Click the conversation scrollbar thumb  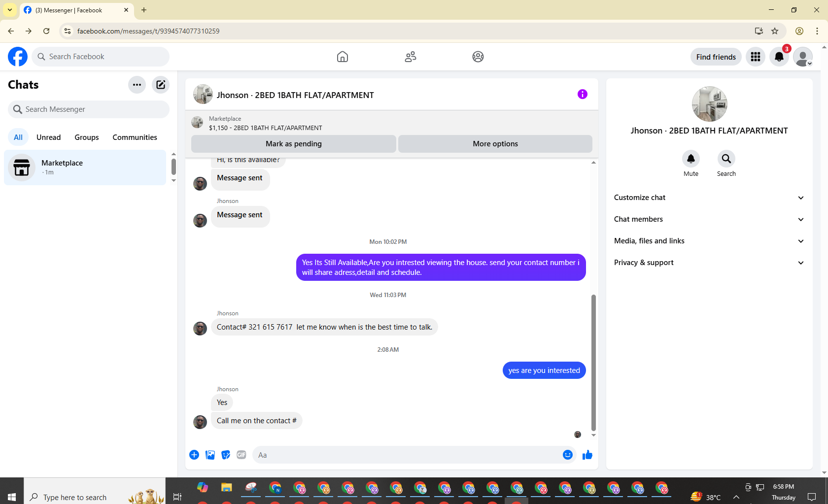click(593, 363)
